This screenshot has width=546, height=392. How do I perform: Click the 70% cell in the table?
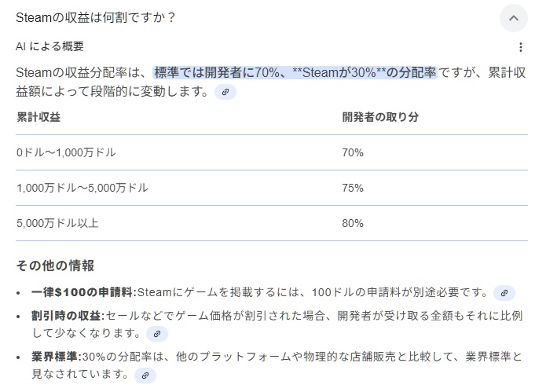pos(353,152)
